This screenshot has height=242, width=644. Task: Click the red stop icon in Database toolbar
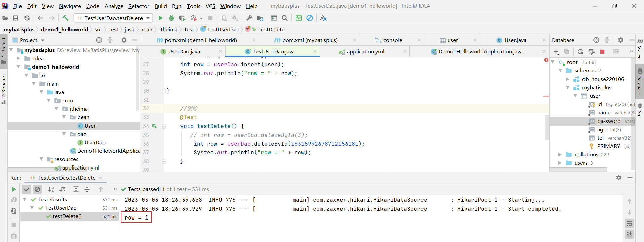click(602, 52)
